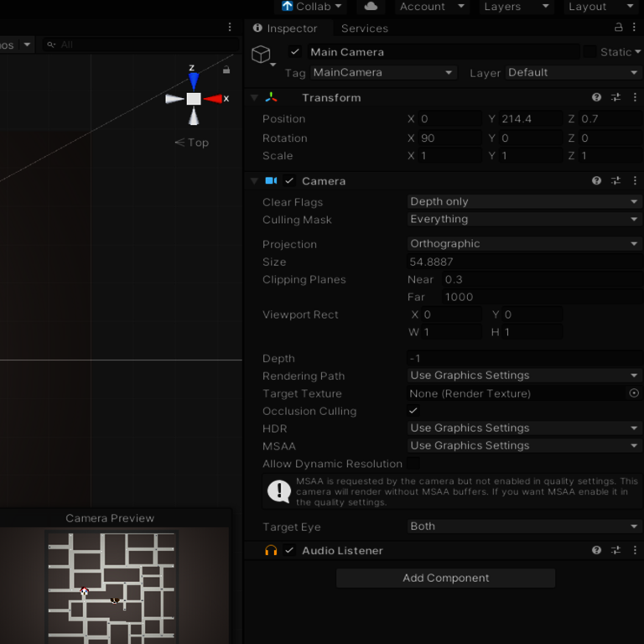The image size is (644, 644).
Task: Open the Clear Flags dropdown
Action: pos(523,201)
